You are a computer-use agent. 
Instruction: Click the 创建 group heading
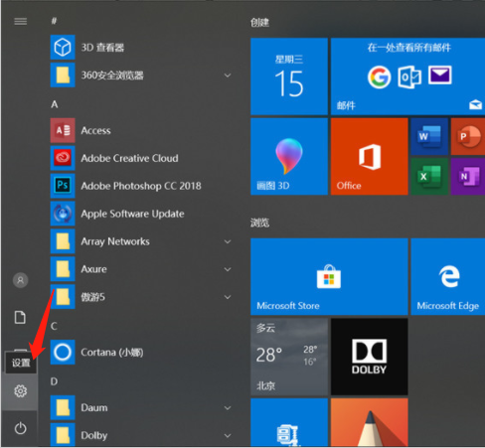click(x=259, y=23)
